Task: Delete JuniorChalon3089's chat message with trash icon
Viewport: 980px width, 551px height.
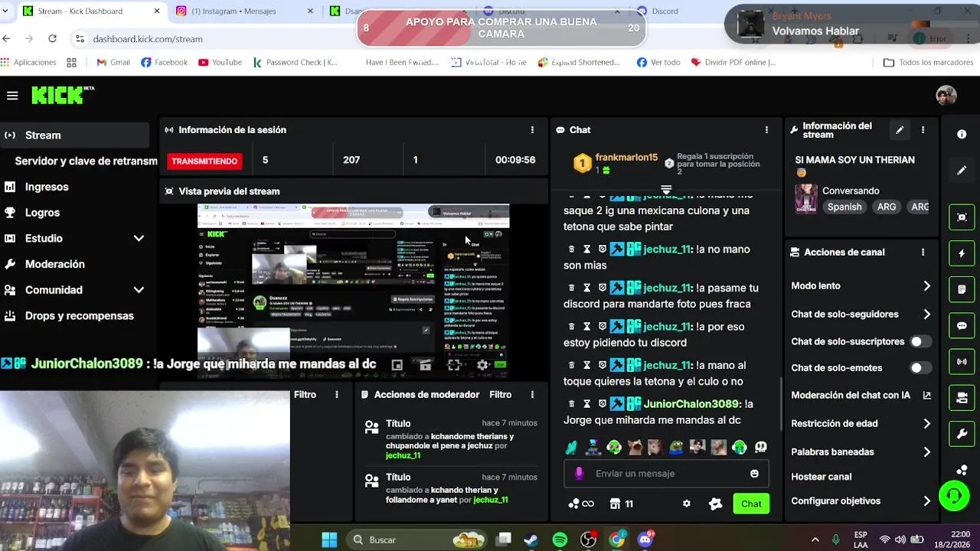Action: tap(571, 404)
